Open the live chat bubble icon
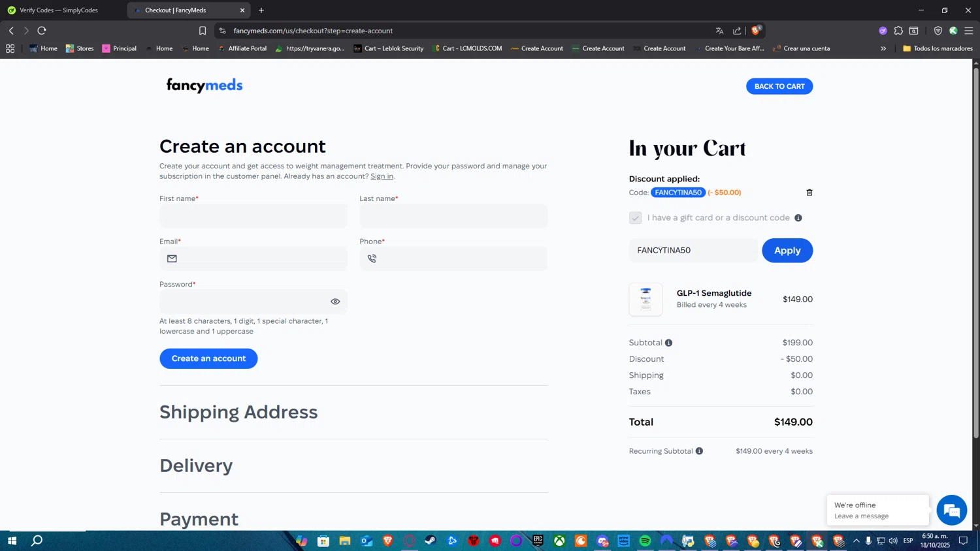The width and height of the screenshot is (980, 551). 951,511
